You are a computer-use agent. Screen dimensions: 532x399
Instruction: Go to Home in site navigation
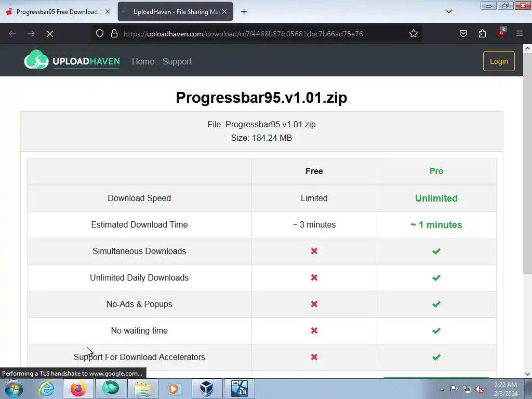pyautogui.click(x=143, y=61)
